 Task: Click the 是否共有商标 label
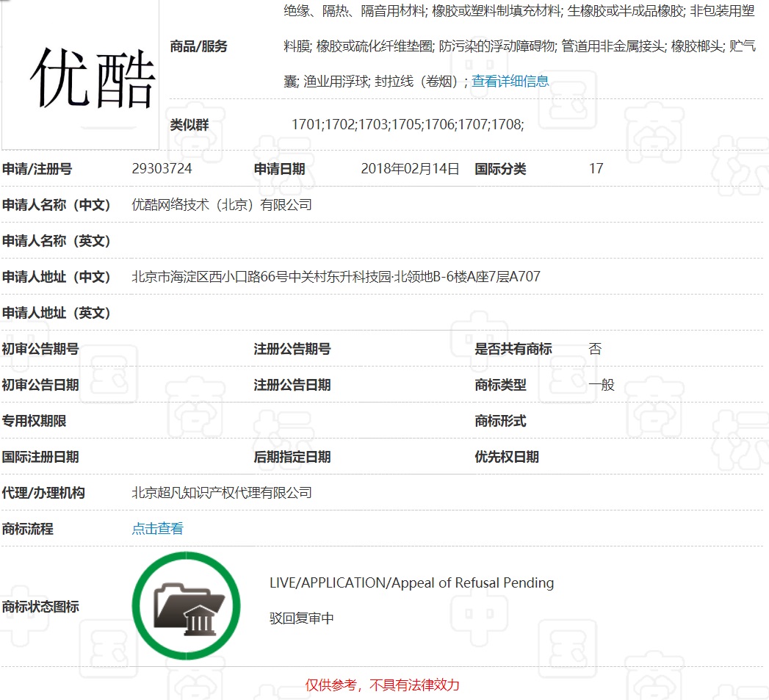coord(513,349)
